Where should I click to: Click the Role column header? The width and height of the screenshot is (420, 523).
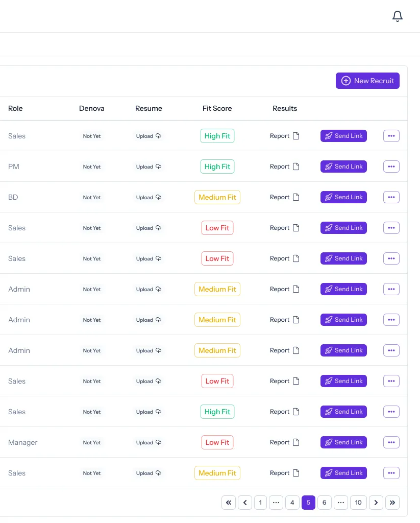15,108
